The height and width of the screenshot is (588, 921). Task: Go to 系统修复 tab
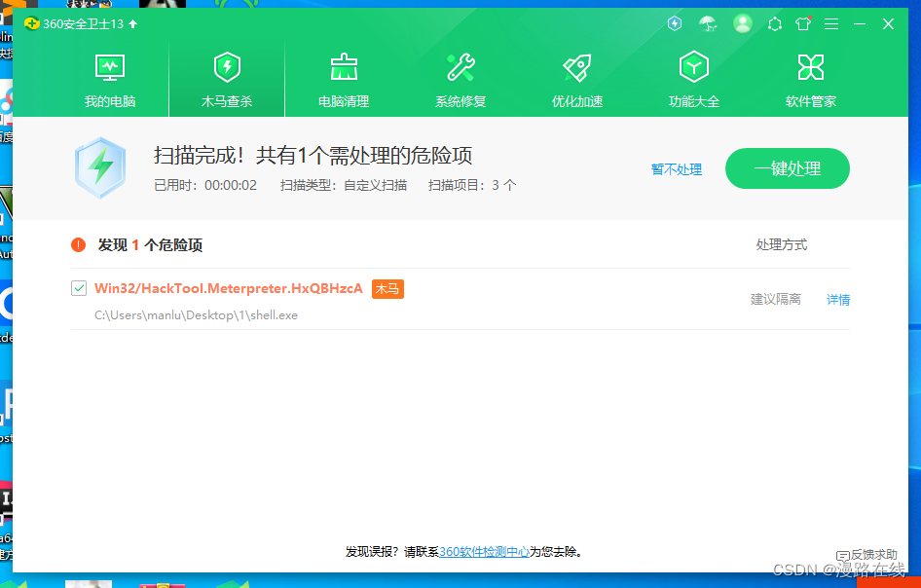tap(460, 81)
